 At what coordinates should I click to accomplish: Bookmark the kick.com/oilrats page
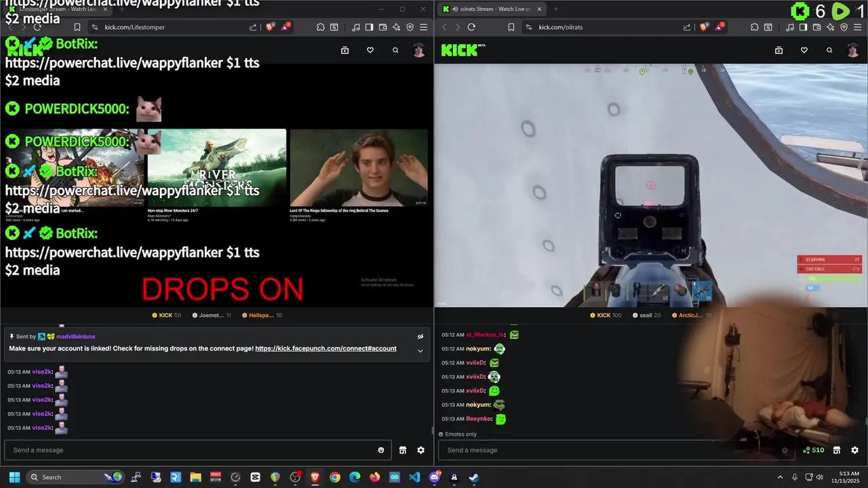click(x=511, y=27)
